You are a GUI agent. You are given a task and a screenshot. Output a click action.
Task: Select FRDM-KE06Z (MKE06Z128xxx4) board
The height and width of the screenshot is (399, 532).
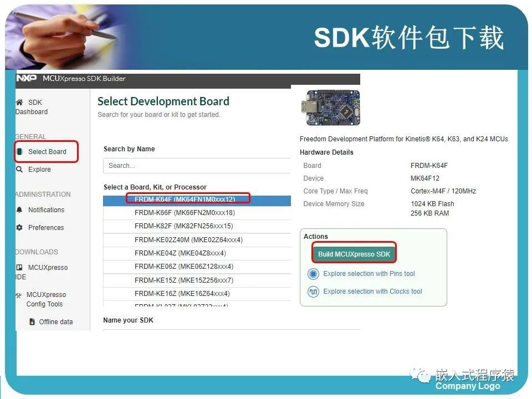[197, 267]
